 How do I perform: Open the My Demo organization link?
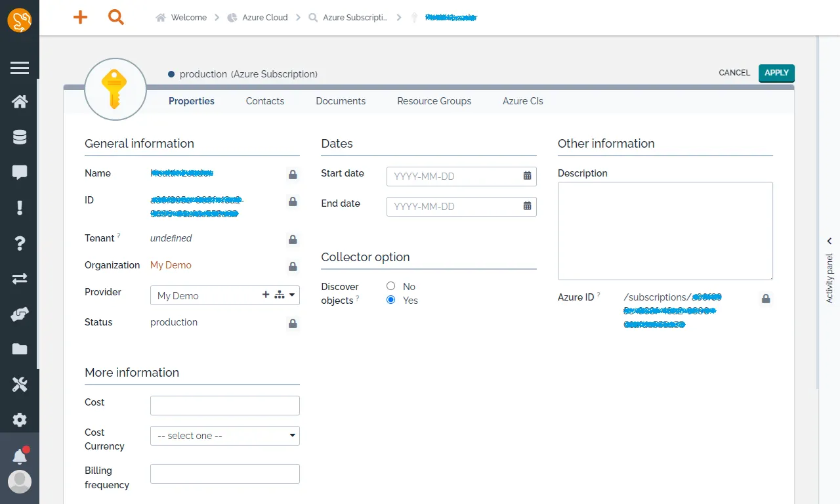tap(171, 265)
